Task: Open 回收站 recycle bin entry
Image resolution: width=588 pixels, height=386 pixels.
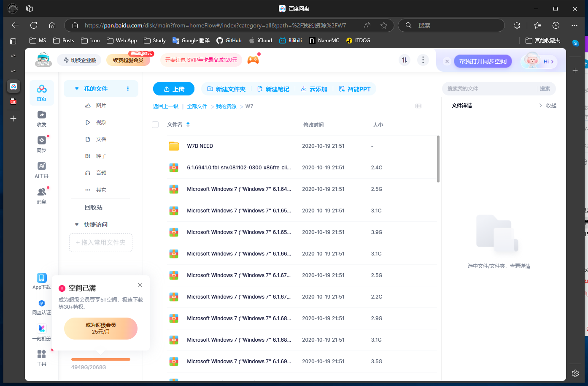Action: click(94, 207)
